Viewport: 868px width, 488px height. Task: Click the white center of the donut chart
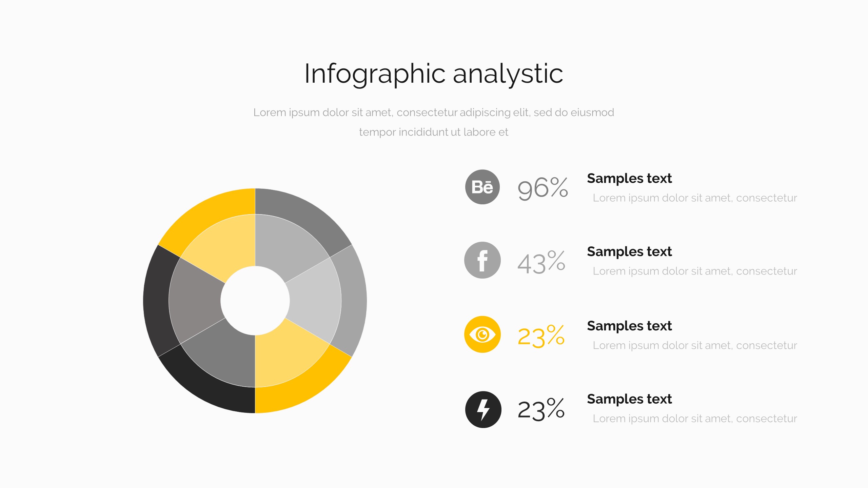(255, 301)
